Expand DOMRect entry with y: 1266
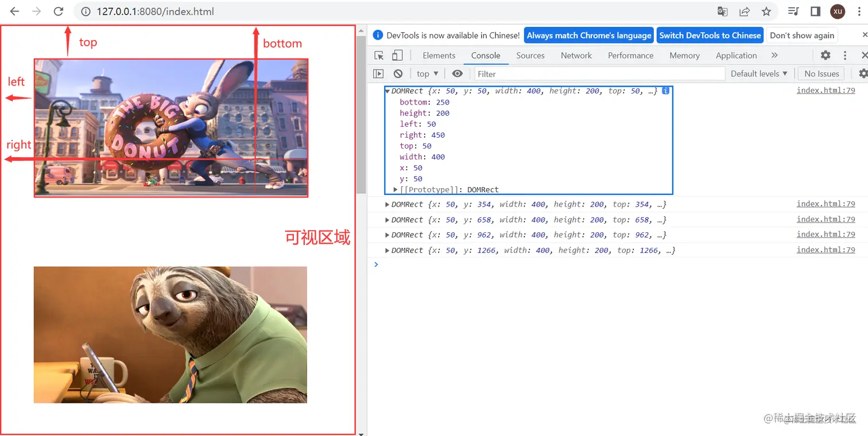Screen dimensions: 868x436 point(387,250)
